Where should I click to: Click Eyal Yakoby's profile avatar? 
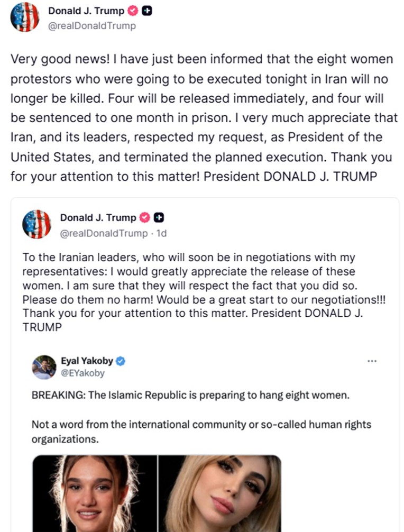(44, 367)
